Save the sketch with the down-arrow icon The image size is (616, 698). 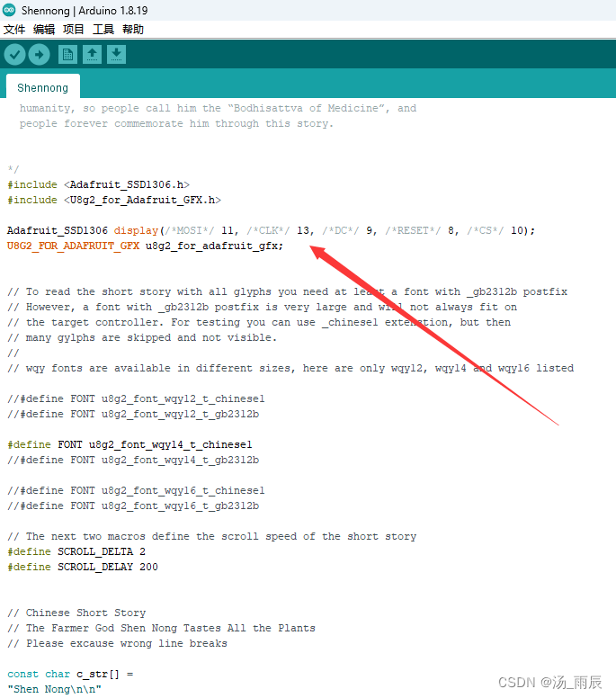116,55
